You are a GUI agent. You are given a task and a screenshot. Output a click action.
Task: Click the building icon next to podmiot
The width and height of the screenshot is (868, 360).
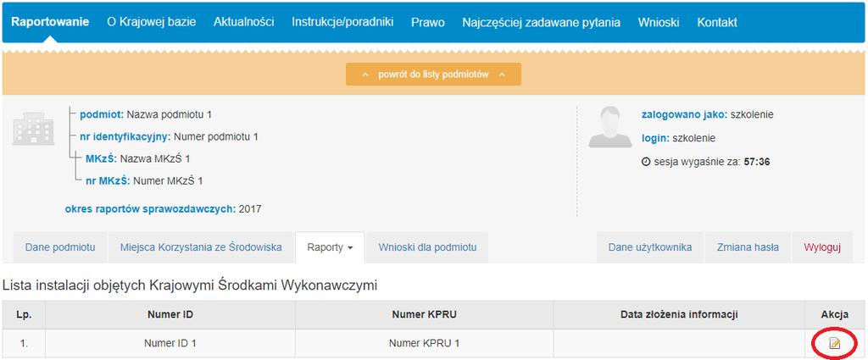33,129
